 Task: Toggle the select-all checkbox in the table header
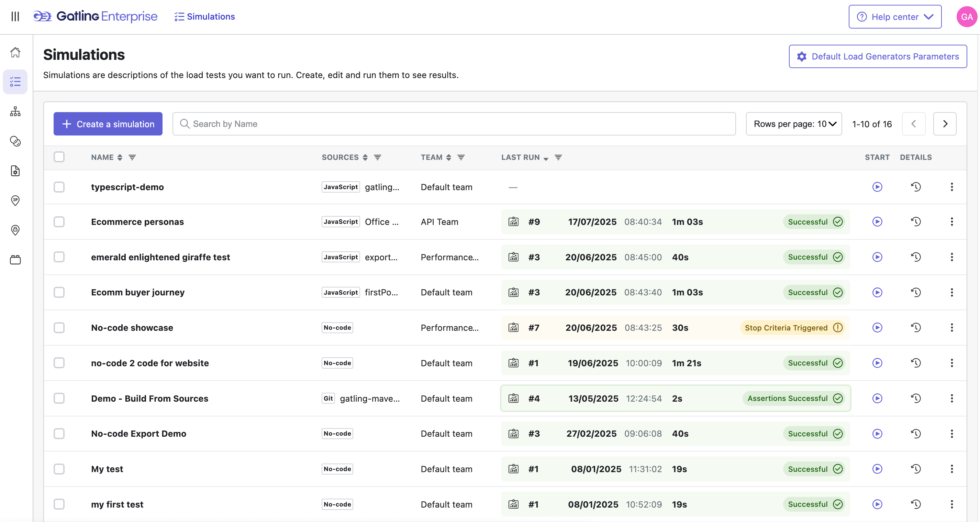coord(59,157)
